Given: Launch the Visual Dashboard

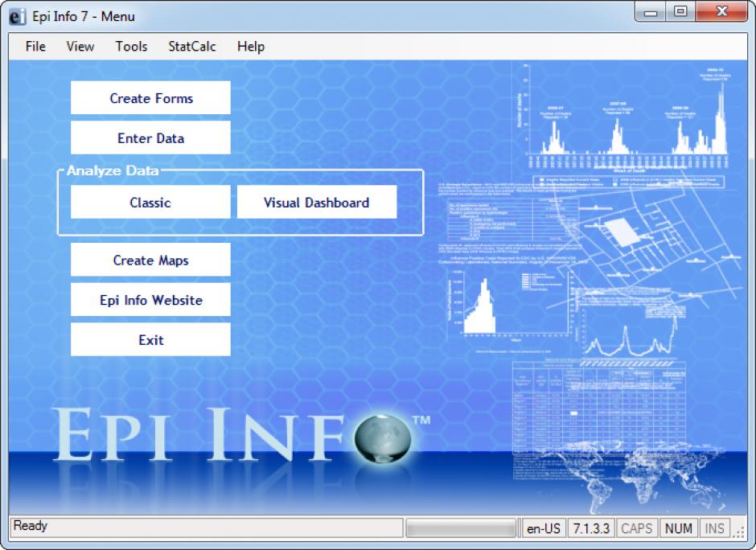Looking at the screenshot, I should (316, 203).
